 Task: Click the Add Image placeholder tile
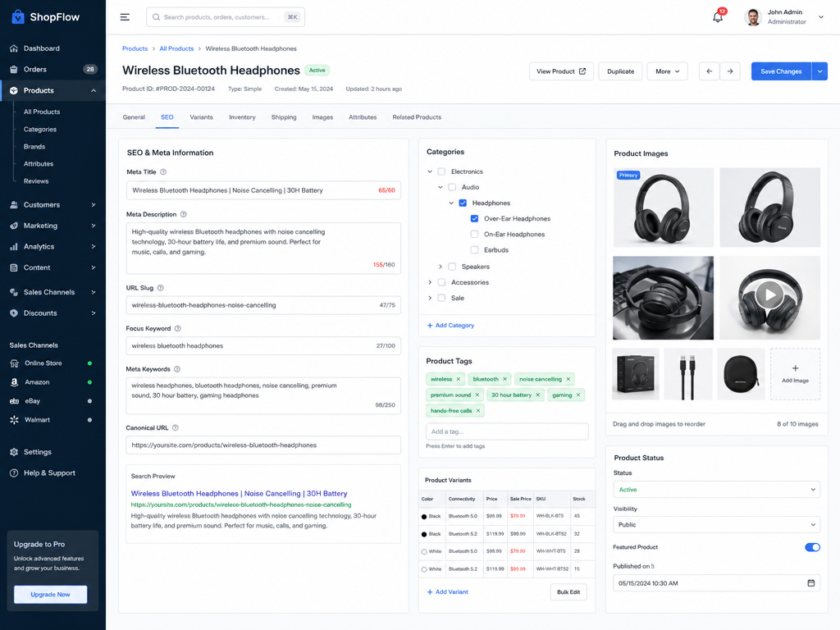pos(795,374)
